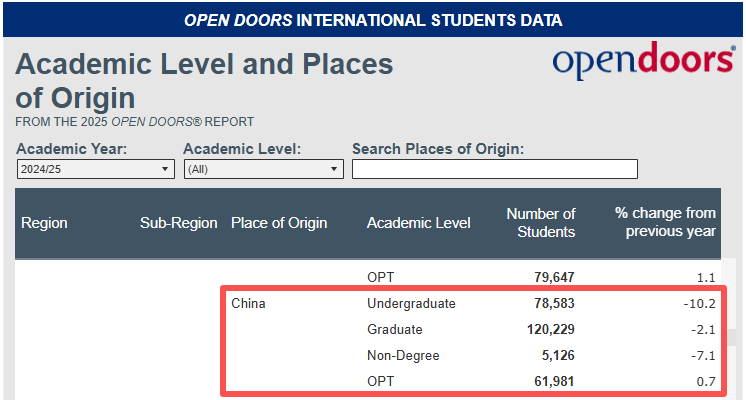
Task: Open the Academic Year dropdown
Action: point(95,170)
